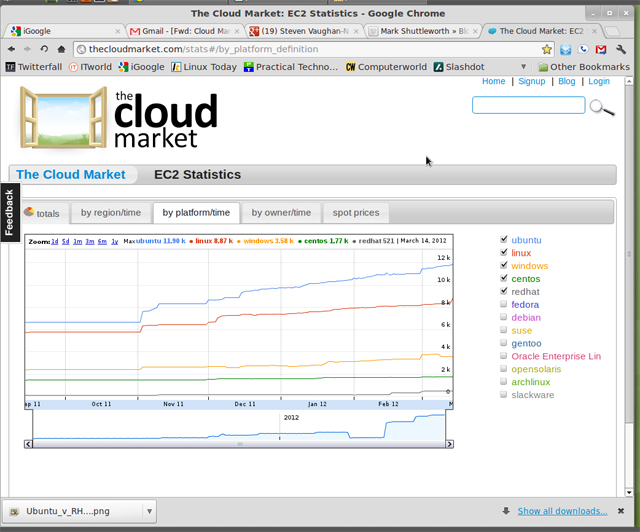Enable the slackware checkbox
Image resolution: width=640 pixels, height=532 pixels.
[504, 394]
